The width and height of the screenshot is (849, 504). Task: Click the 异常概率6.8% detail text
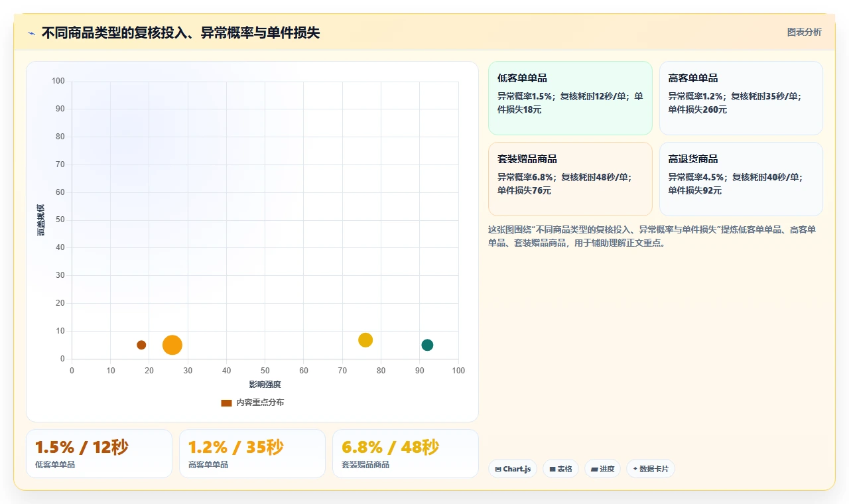coord(526,177)
